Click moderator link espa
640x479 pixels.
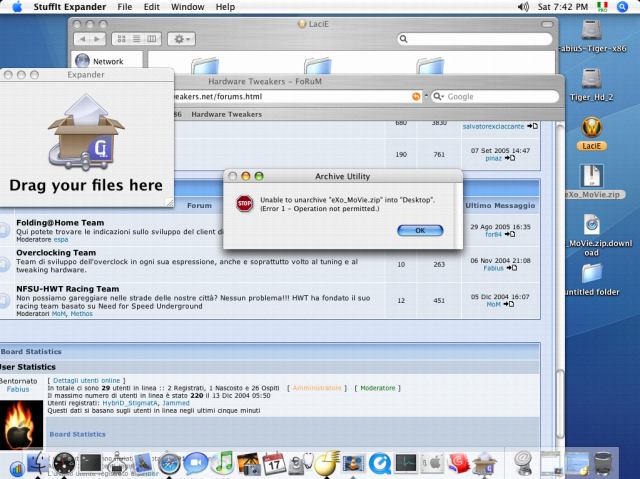pos(61,240)
